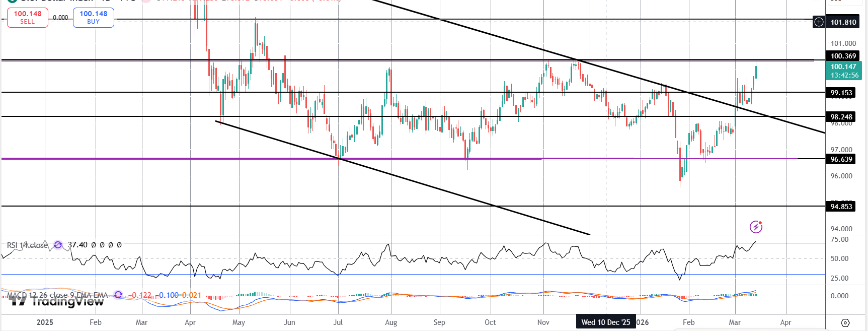The image size is (868, 331).
Task: Click the MACD histogram value 0.021
Action: click(191, 295)
